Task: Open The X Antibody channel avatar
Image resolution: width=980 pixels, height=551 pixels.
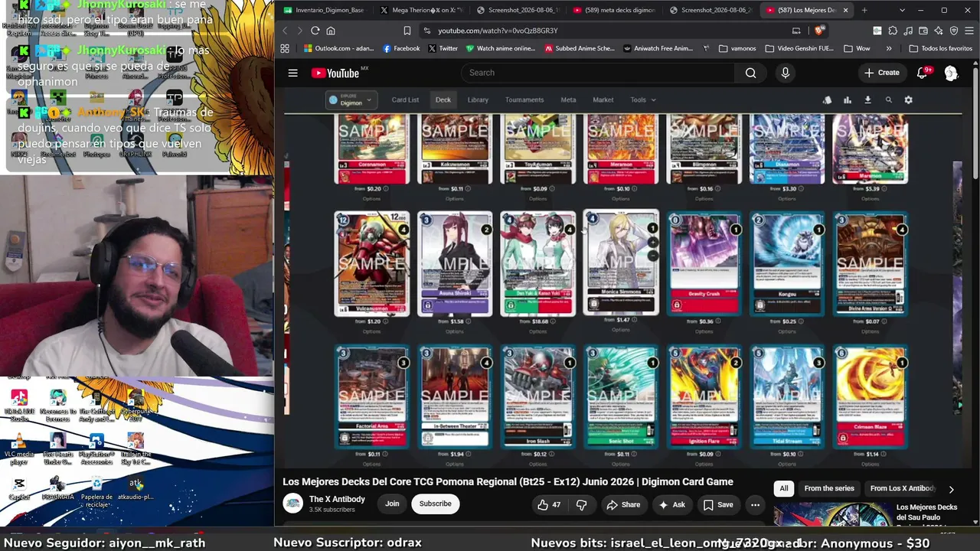Action: 292,504
